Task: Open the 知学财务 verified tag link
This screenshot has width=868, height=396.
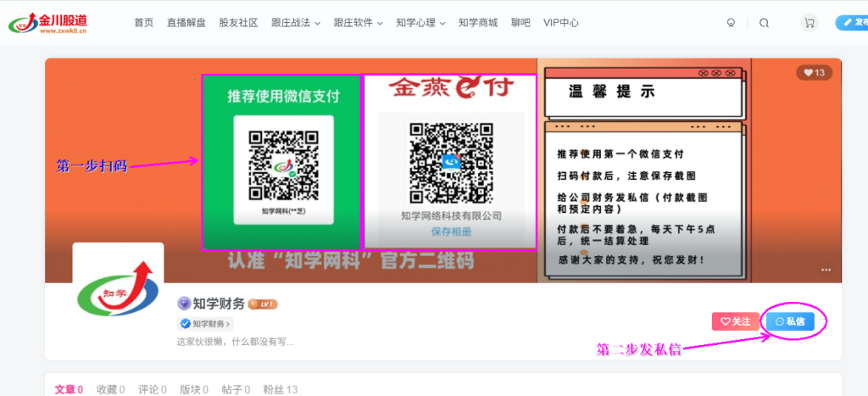Action: (x=205, y=324)
